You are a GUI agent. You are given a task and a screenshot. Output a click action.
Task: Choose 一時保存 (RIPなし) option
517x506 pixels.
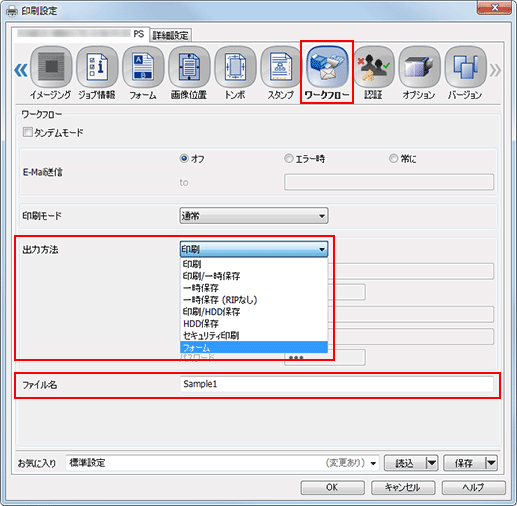[x=254, y=300]
